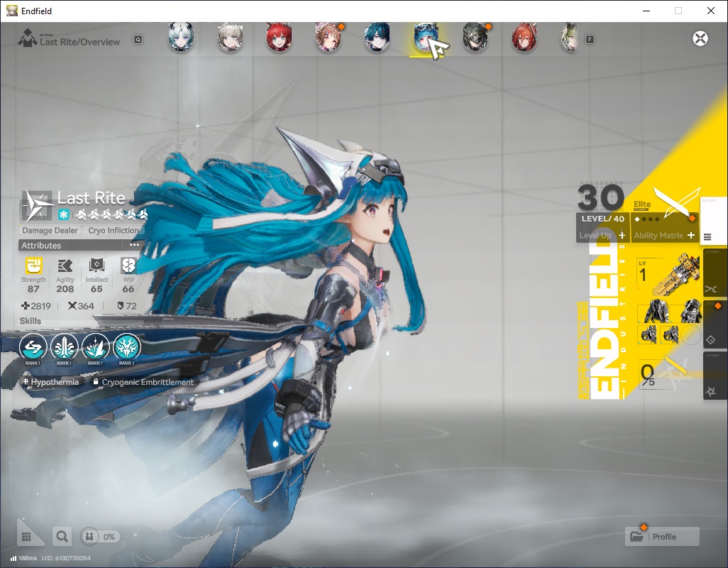Select the dark green-haired operator portrait
The height and width of the screenshot is (568, 728).
(x=475, y=37)
